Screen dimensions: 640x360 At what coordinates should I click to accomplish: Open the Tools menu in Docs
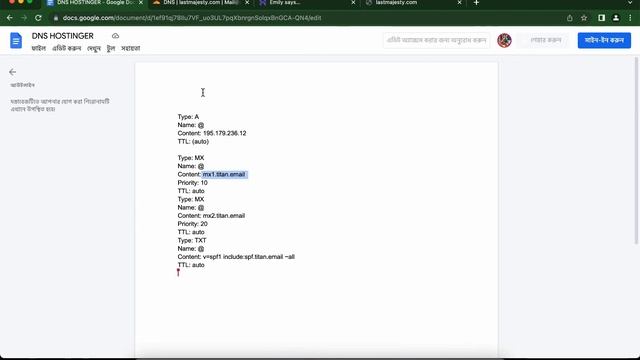click(111, 48)
